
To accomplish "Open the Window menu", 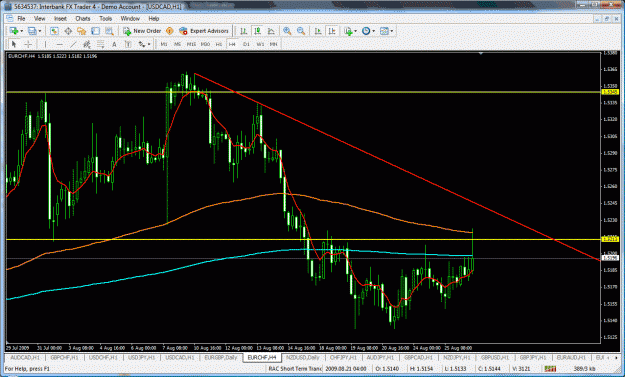I will pyautogui.click(x=130, y=19).
